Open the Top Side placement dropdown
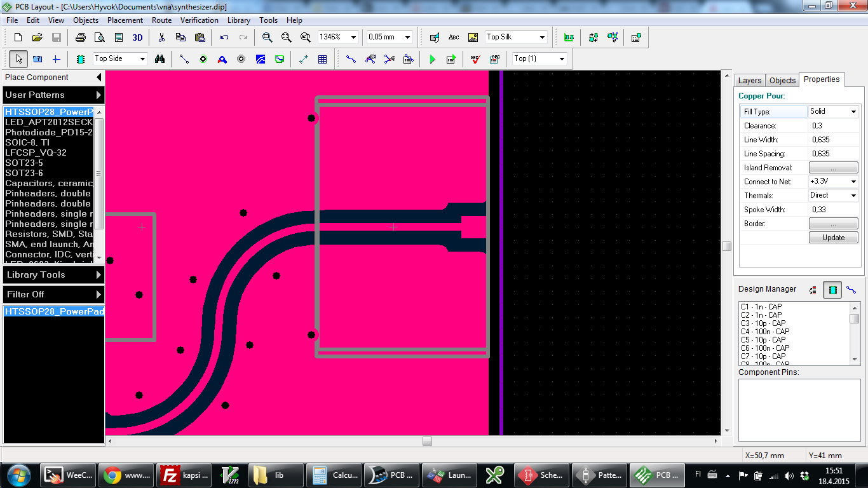The height and width of the screenshot is (488, 868). click(x=142, y=59)
